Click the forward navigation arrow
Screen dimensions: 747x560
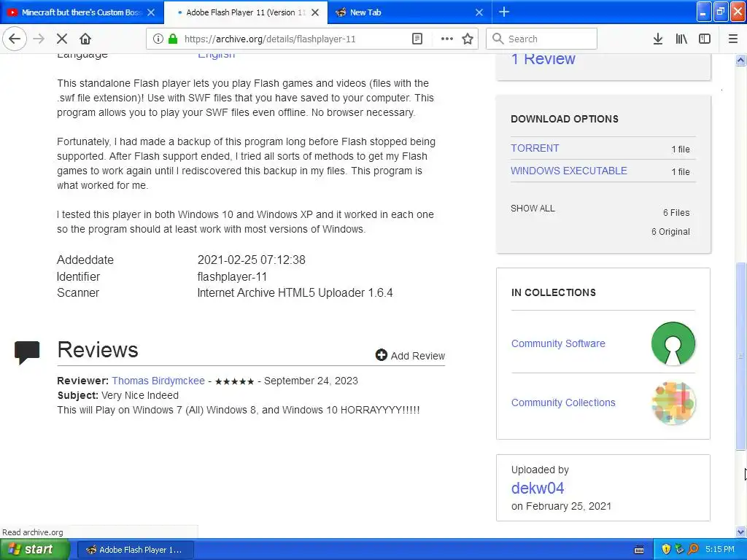point(39,39)
